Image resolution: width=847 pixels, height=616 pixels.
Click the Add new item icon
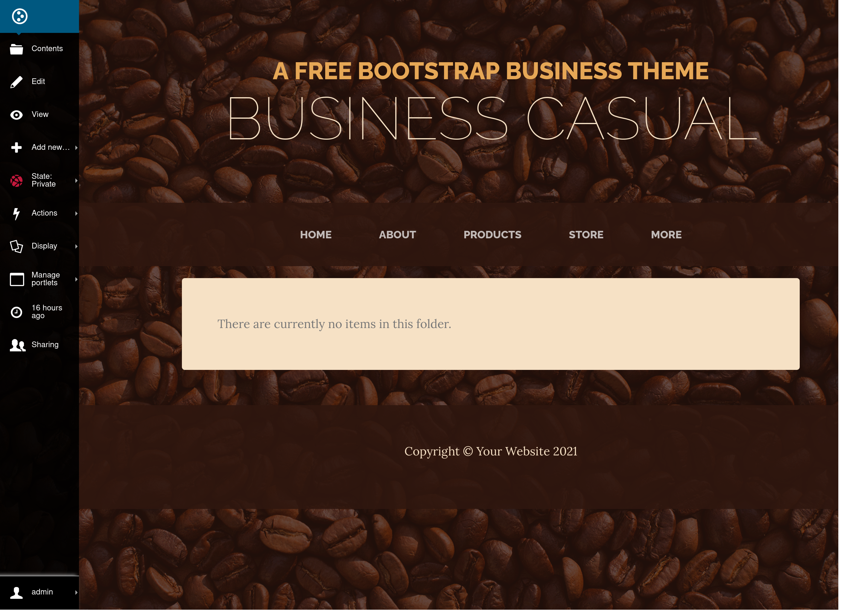click(x=16, y=147)
